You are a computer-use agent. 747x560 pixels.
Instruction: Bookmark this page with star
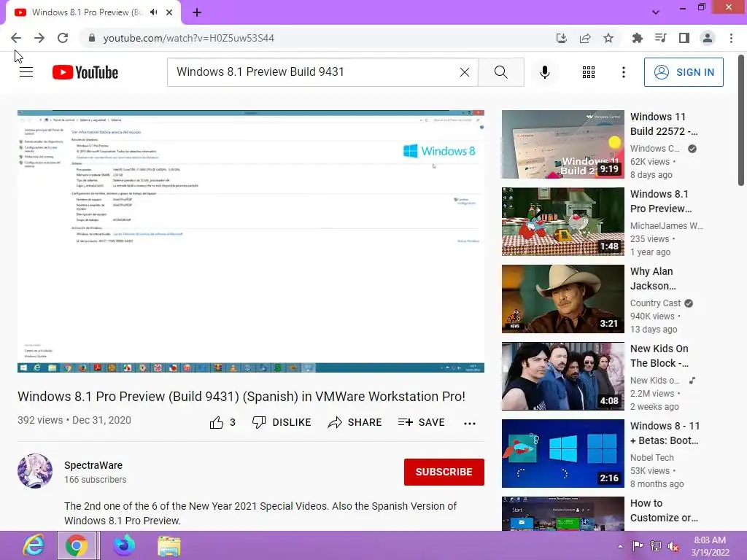point(608,38)
